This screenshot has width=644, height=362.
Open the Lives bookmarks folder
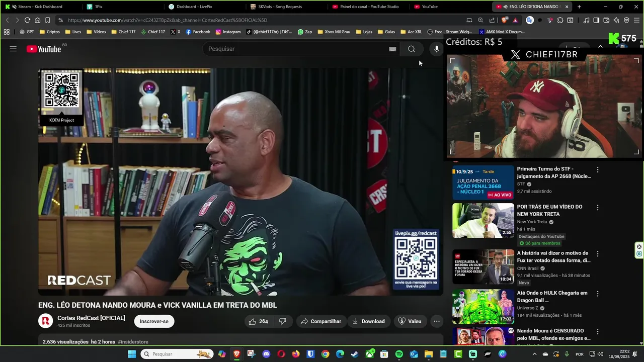72,32
